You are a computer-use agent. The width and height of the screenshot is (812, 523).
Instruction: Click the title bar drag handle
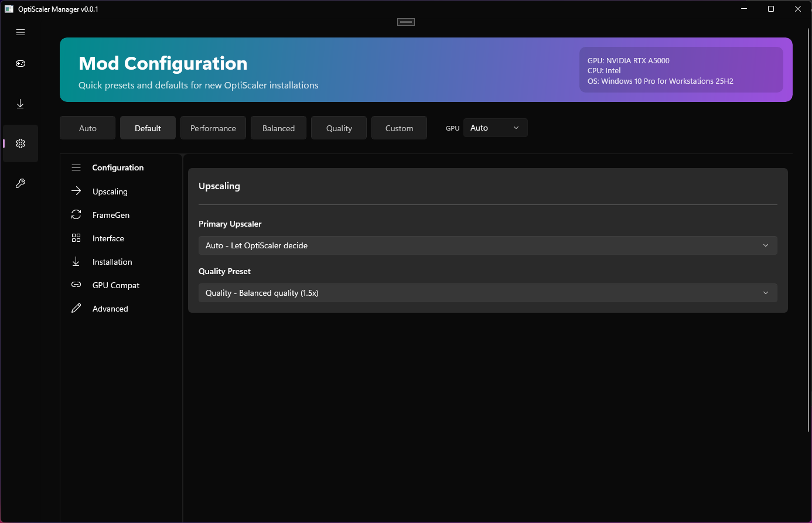[406, 22]
